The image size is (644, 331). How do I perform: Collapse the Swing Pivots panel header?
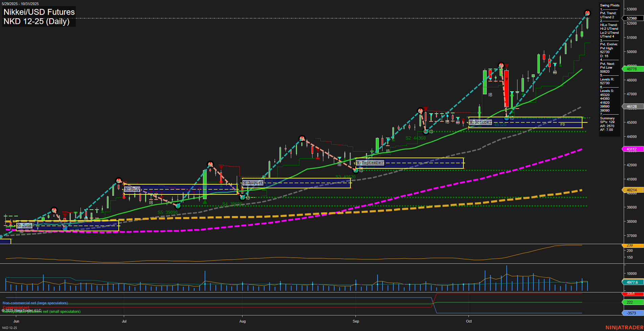tap(609, 5)
